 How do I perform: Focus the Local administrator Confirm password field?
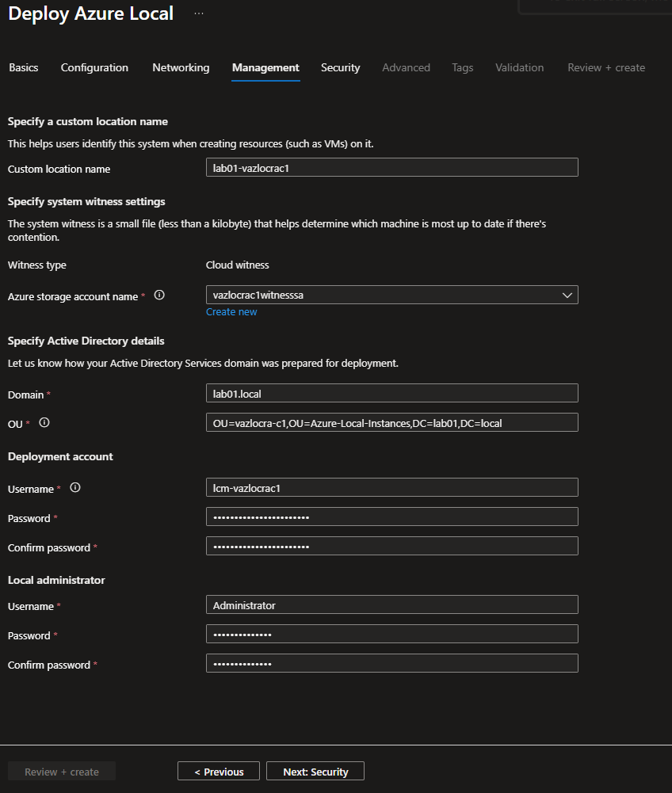click(391, 663)
